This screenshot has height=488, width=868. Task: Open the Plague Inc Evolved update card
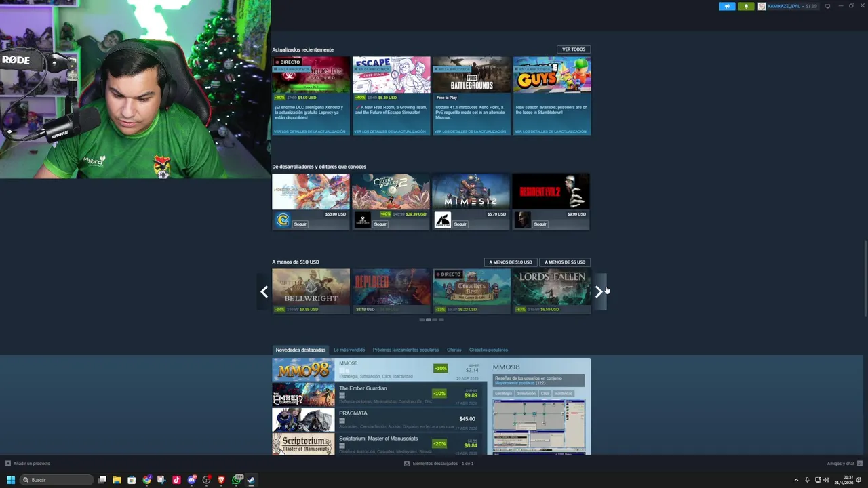coord(311,96)
